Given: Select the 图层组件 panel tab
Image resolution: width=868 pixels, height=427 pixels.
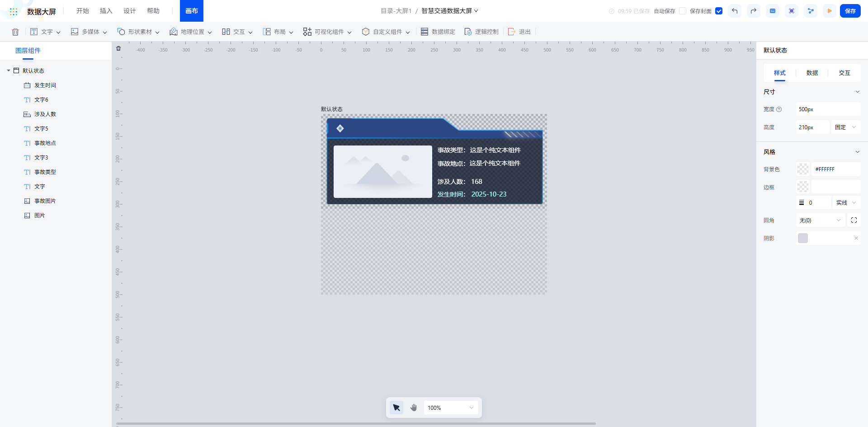Looking at the screenshot, I should click(x=28, y=51).
